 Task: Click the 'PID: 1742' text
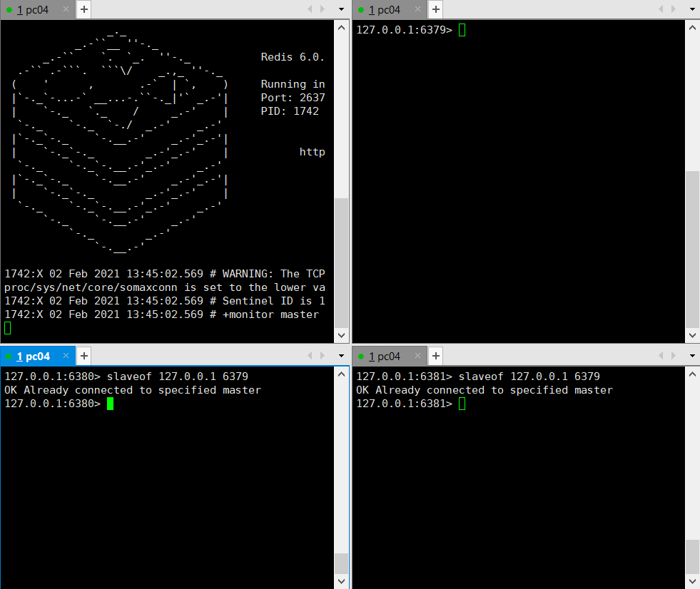pyautogui.click(x=290, y=111)
